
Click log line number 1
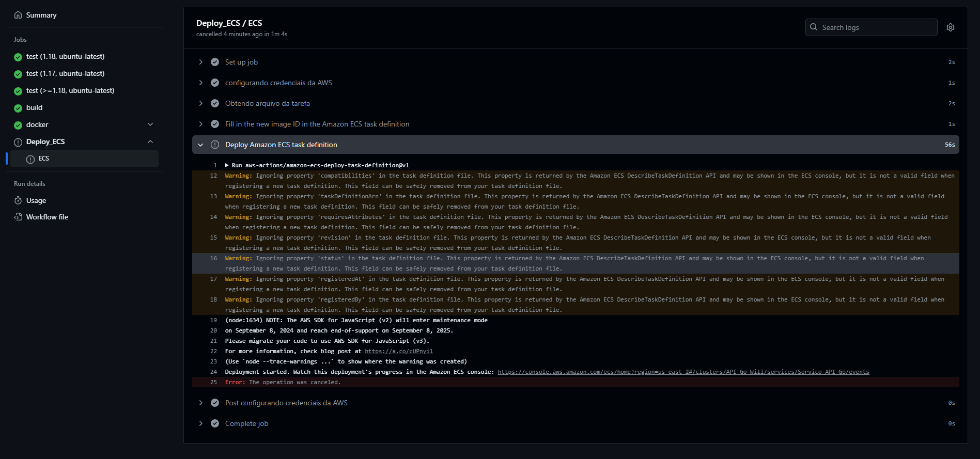click(215, 165)
